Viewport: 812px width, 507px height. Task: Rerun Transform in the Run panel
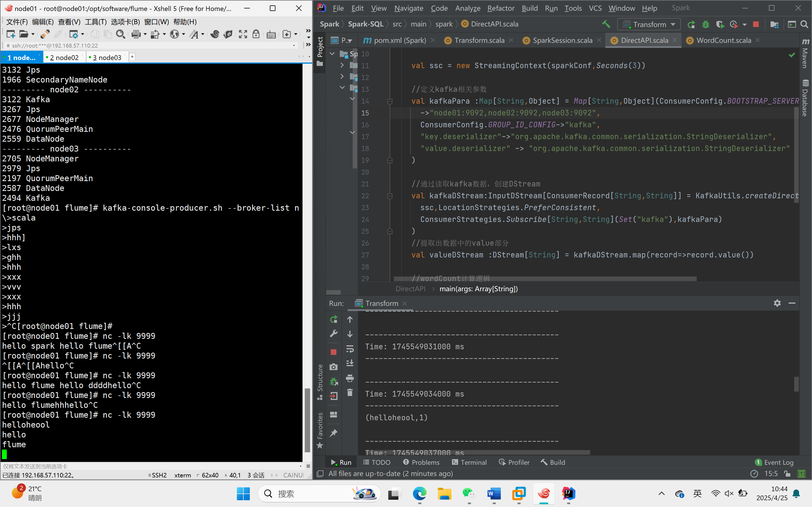[x=334, y=319]
